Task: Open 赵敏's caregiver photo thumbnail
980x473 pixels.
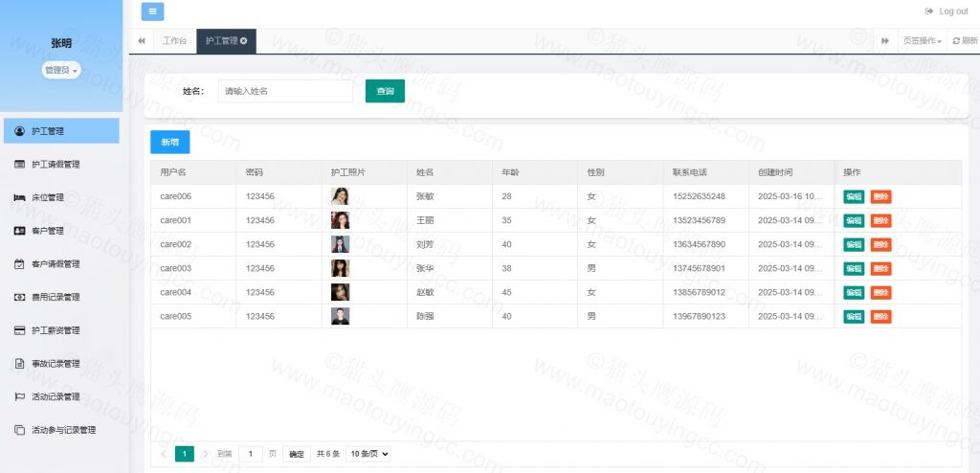Action: click(x=340, y=292)
